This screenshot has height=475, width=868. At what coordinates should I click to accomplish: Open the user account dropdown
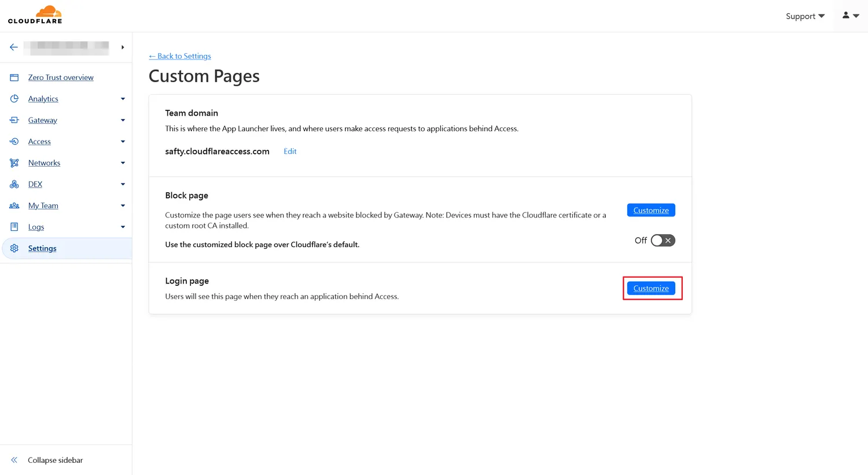[850, 16]
